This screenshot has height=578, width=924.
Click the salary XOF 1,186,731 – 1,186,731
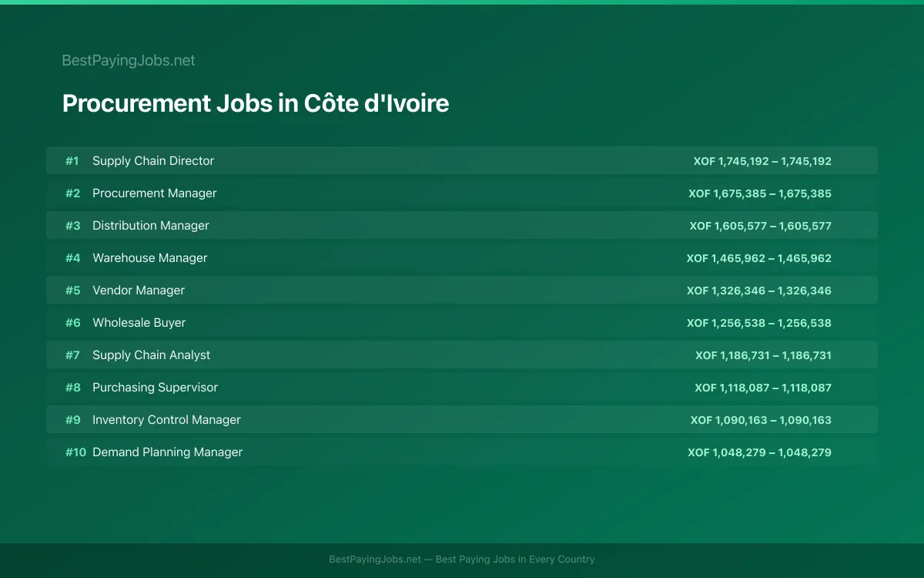pos(764,355)
